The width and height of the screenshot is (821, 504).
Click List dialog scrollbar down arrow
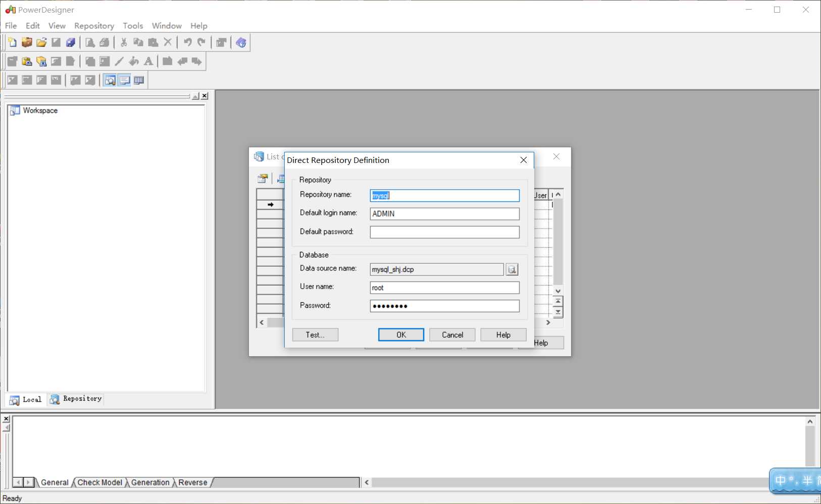click(x=558, y=291)
